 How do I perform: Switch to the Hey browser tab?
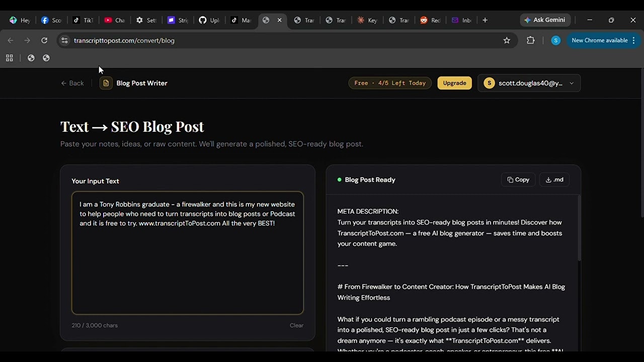pyautogui.click(x=20, y=20)
